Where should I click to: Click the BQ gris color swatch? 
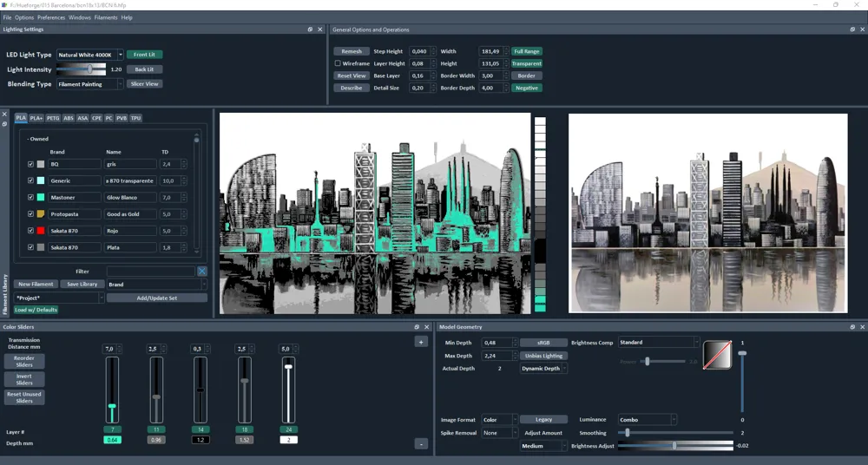41,164
